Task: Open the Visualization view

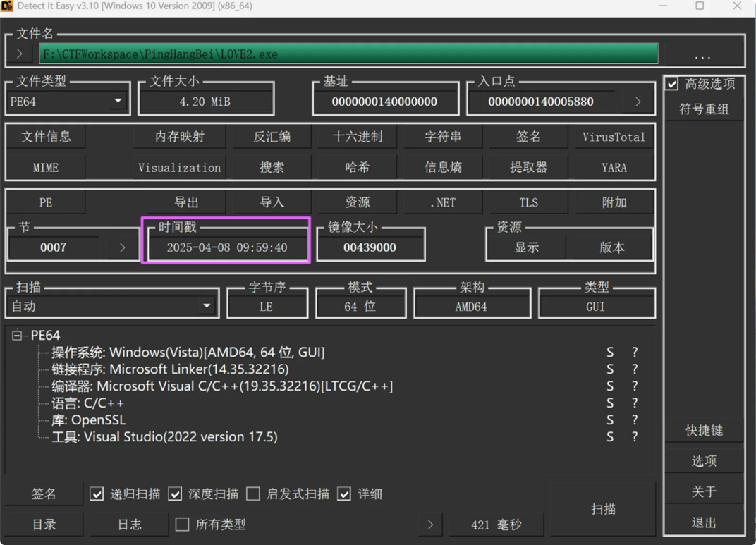Action: [180, 168]
